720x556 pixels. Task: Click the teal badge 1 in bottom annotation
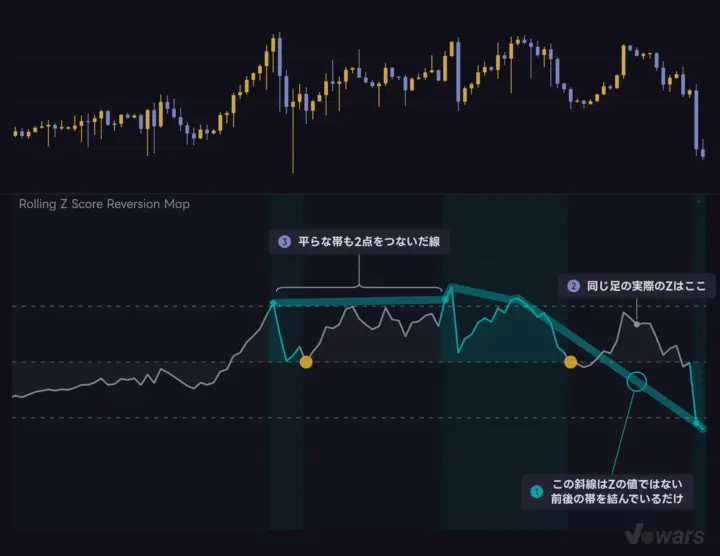pyautogui.click(x=536, y=492)
